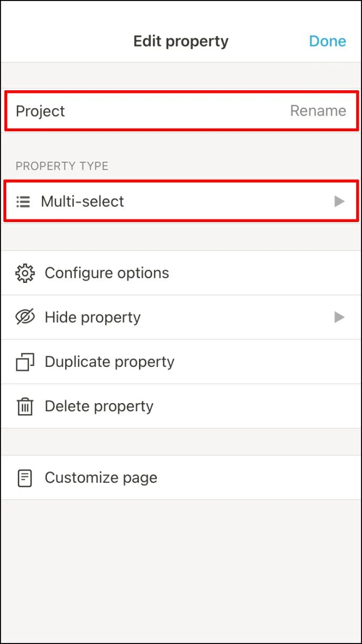362x644 pixels.
Task: Tap the PROPERTY TYPE section label
Action: 62,166
